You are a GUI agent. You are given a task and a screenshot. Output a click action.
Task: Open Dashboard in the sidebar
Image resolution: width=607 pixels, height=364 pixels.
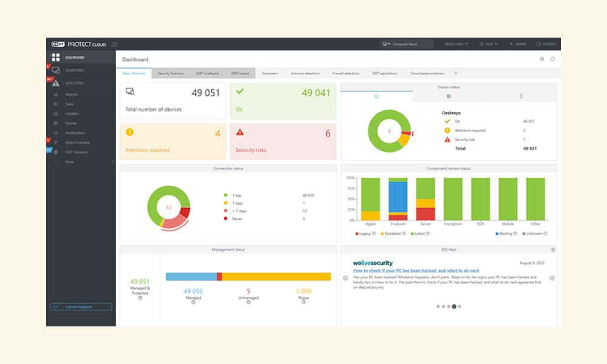click(81, 57)
